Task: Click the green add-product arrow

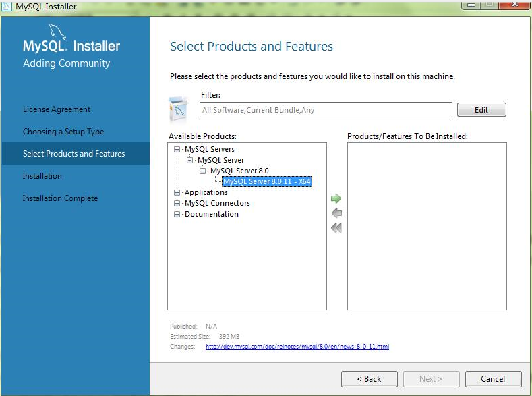Action: point(336,198)
